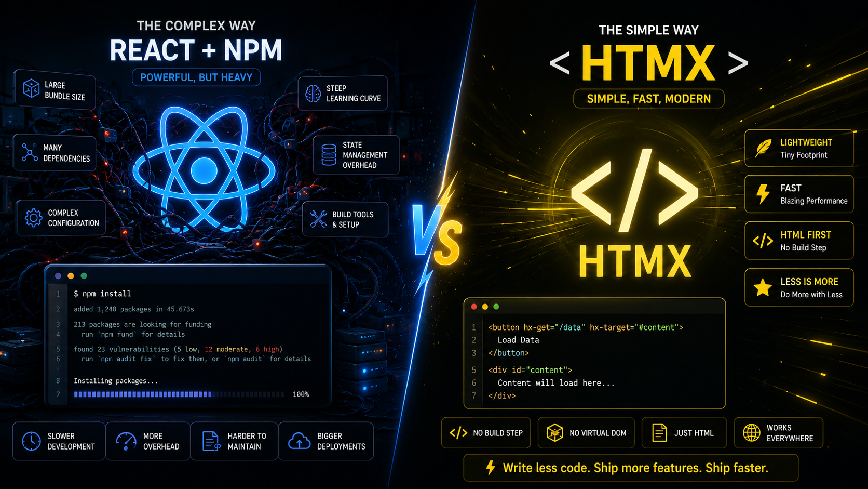Click the Less Is More star icon
This screenshot has width=868, height=489.
[763, 287]
